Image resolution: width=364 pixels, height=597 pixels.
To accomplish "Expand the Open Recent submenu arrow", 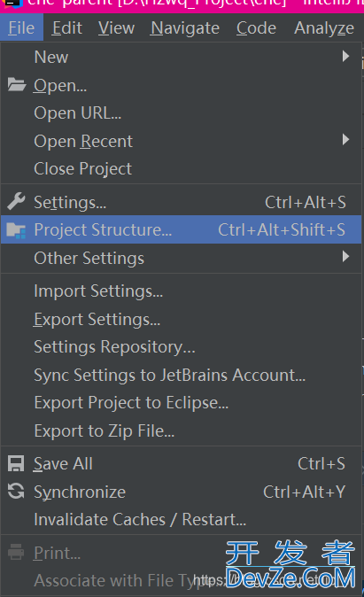I will point(345,140).
